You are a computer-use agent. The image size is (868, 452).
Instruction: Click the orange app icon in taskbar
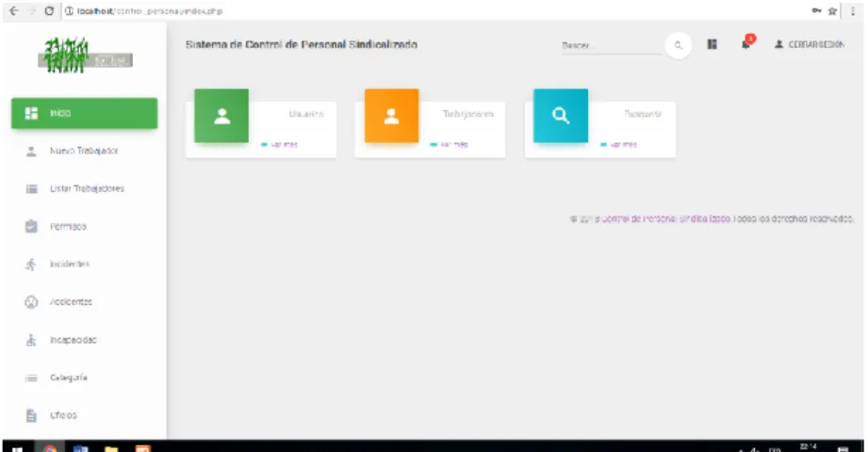pos(143,448)
